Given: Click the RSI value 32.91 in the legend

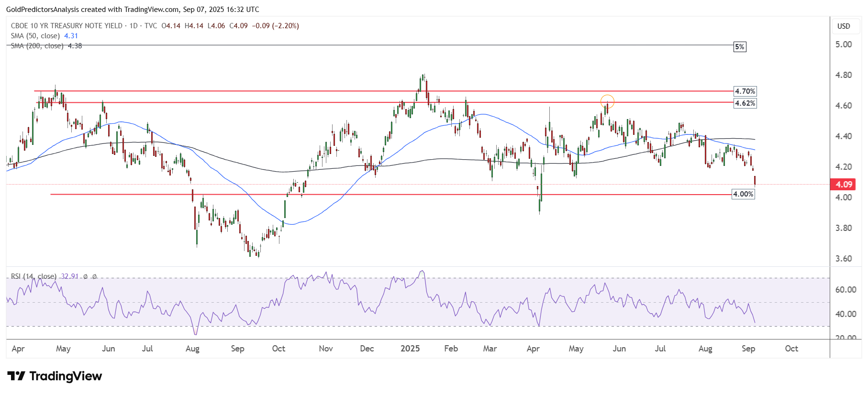Looking at the screenshot, I should coord(70,276).
